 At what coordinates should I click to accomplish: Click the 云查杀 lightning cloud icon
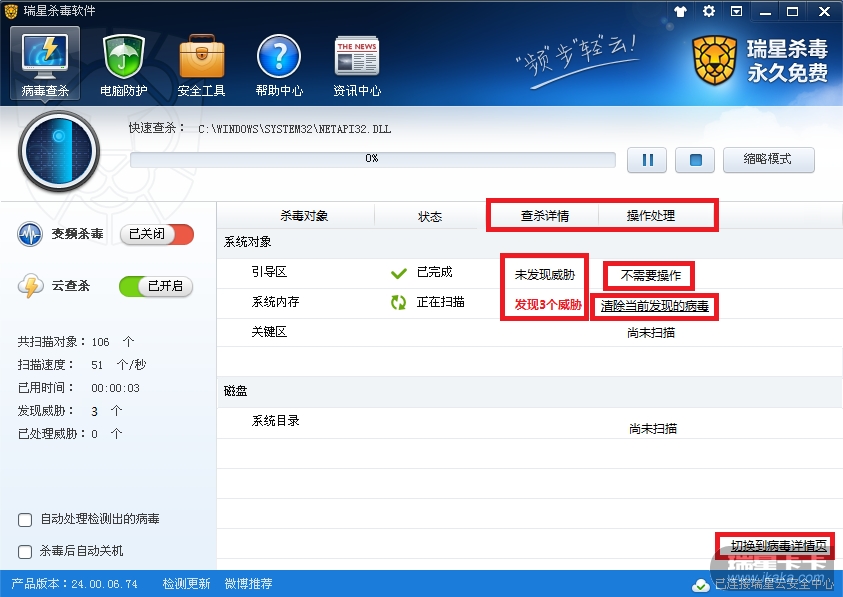(30, 286)
